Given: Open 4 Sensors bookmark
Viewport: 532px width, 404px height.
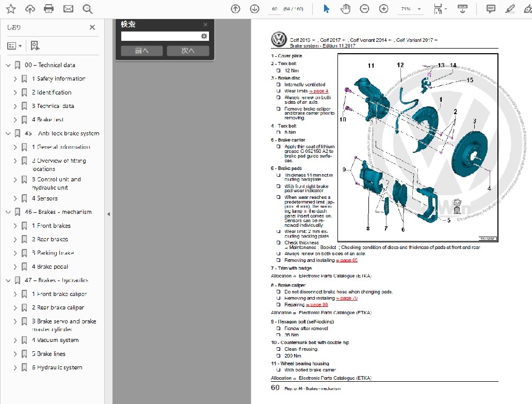Looking at the screenshot, I should click(x=45, y=198).
